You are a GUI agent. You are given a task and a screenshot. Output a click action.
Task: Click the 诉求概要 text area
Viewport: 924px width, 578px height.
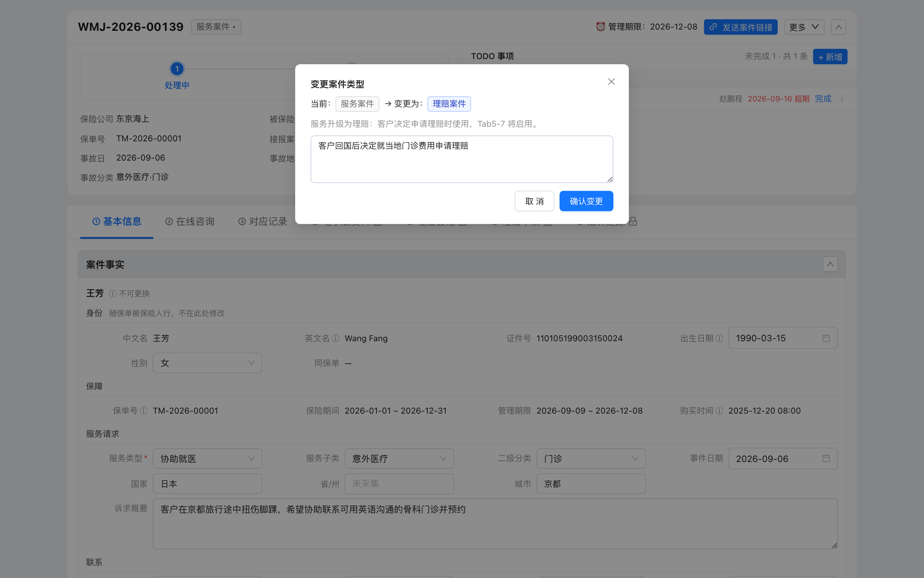[x=495, y=524]
